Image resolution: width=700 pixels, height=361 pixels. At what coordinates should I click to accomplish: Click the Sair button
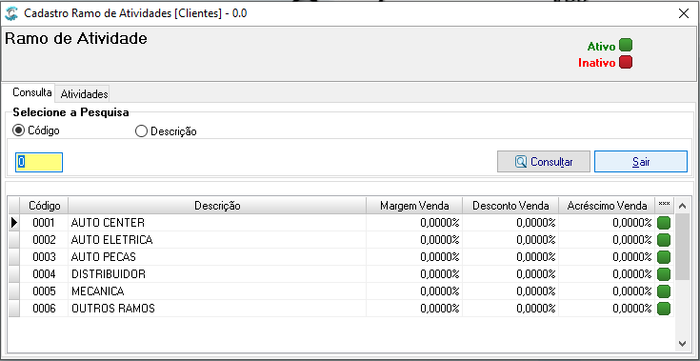pos(641,162)
